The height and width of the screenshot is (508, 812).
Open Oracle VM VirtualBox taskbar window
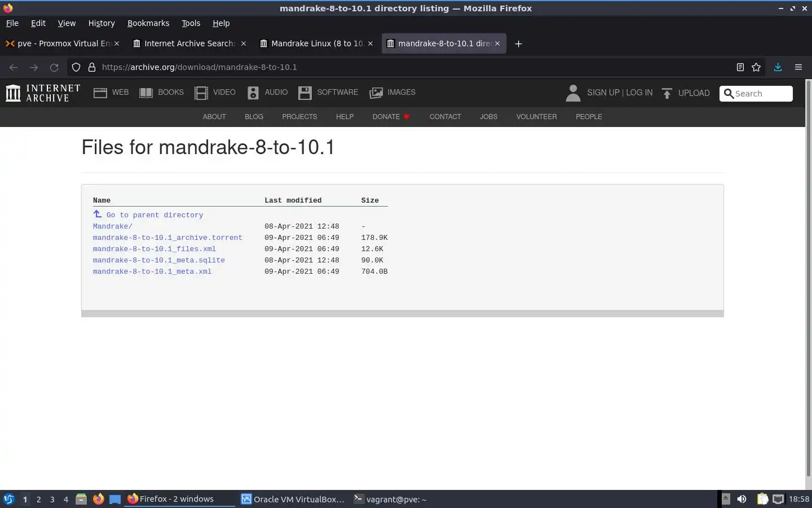tap(293, 499)
